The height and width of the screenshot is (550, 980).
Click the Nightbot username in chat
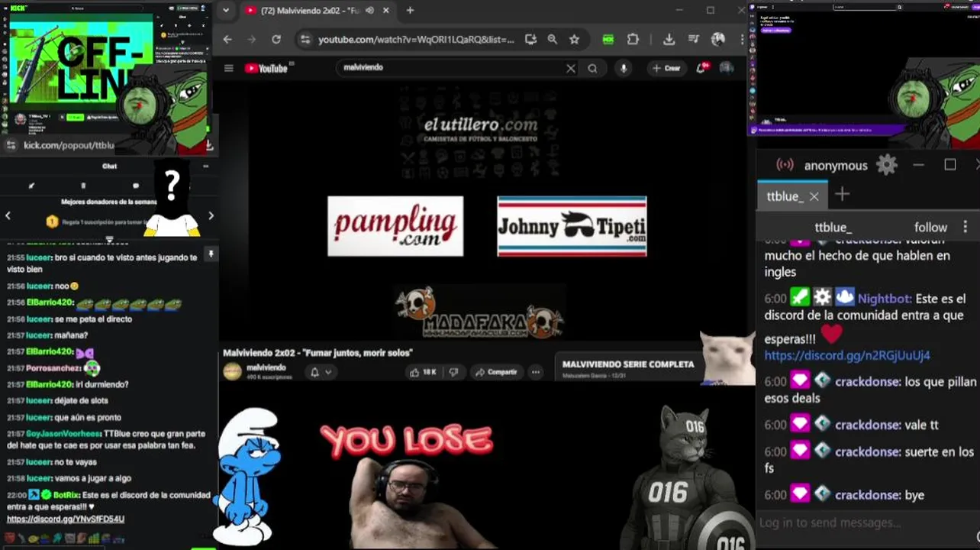coord(884,299)
